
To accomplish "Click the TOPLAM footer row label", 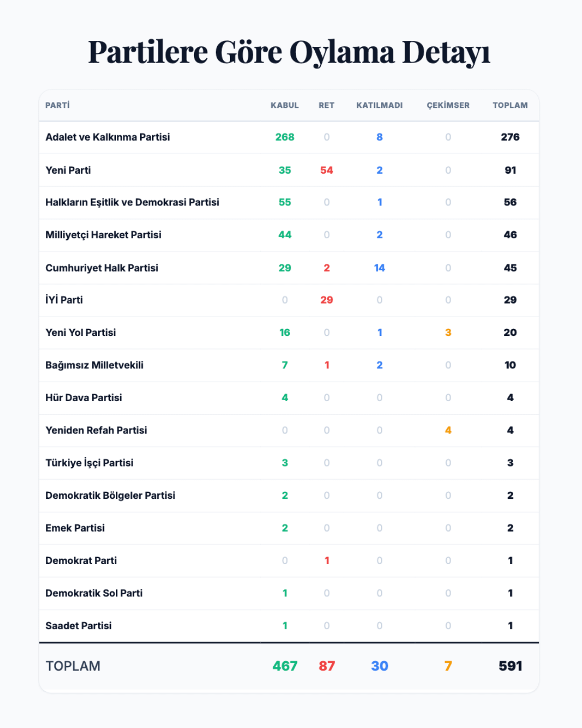I will [x=73, y=666].
